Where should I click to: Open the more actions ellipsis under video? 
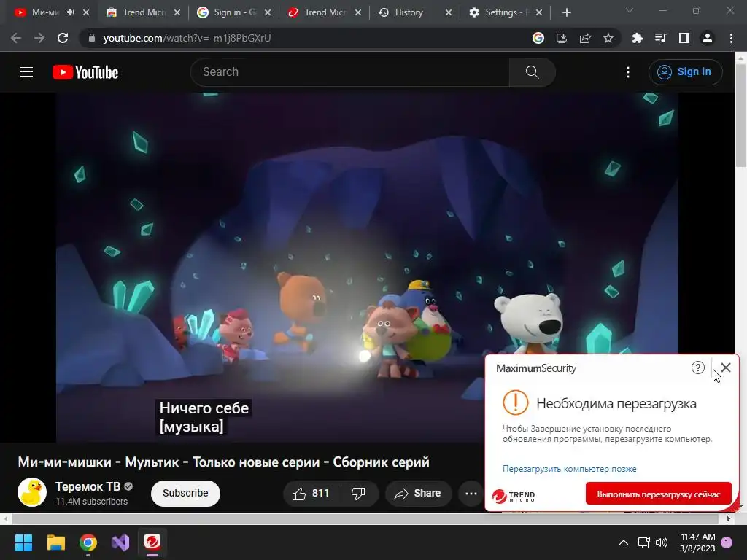(471, 494)
